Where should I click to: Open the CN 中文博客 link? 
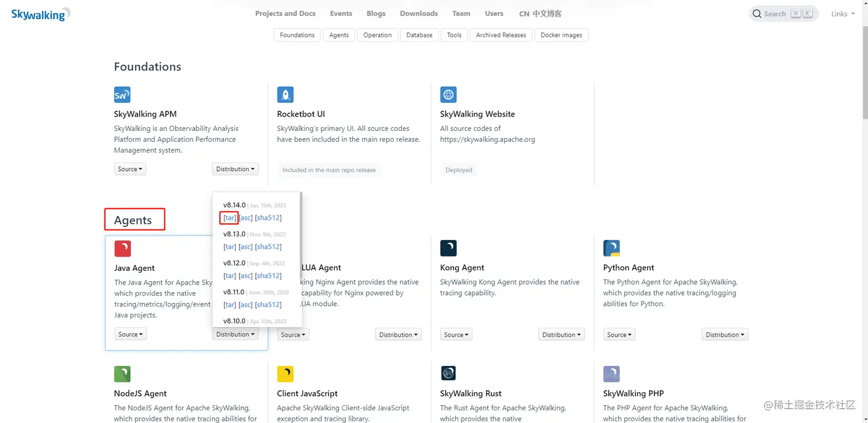click(540, 14)
